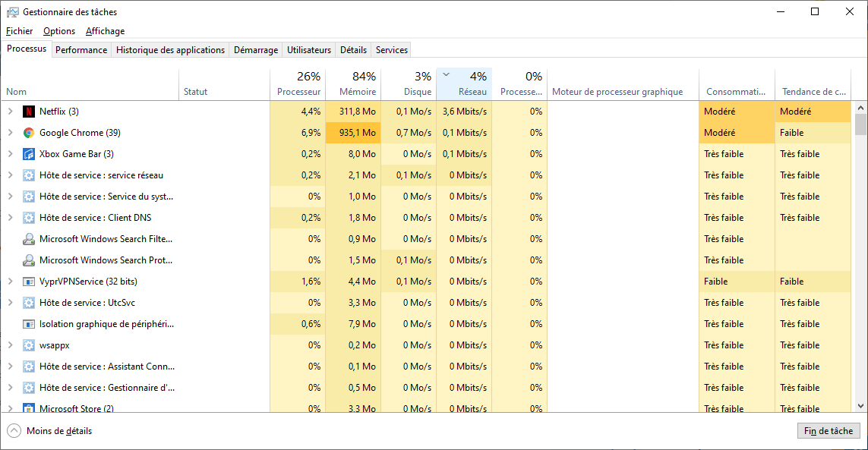Click the Task Manager title bar icon
The height and width of the screenshot is (450, 868).
(12, 11)
